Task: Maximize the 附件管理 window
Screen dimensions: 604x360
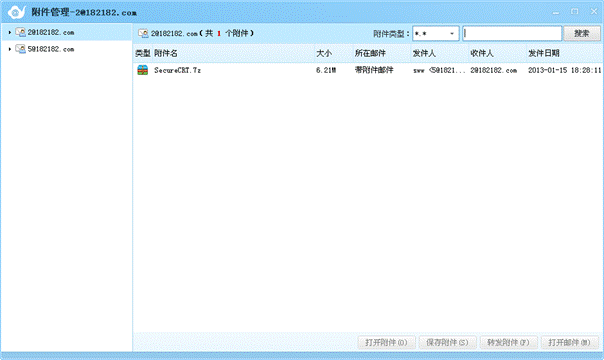Action: coord(575,12)
